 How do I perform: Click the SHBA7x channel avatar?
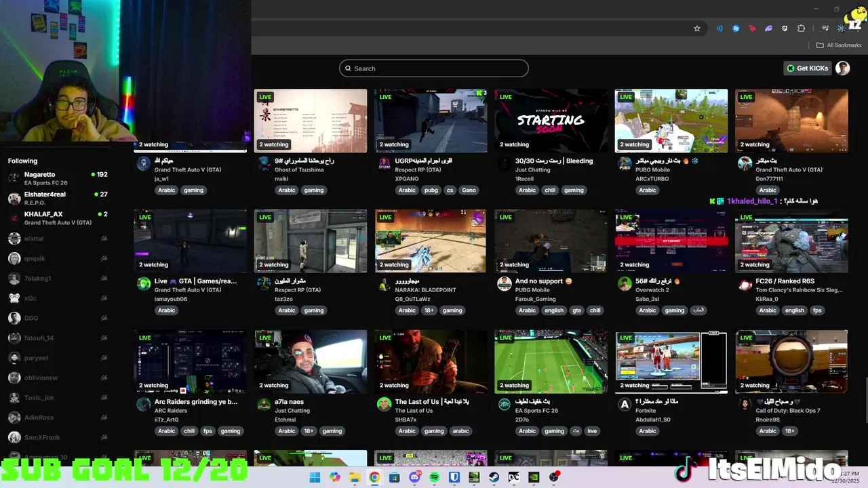coord(384,405)
